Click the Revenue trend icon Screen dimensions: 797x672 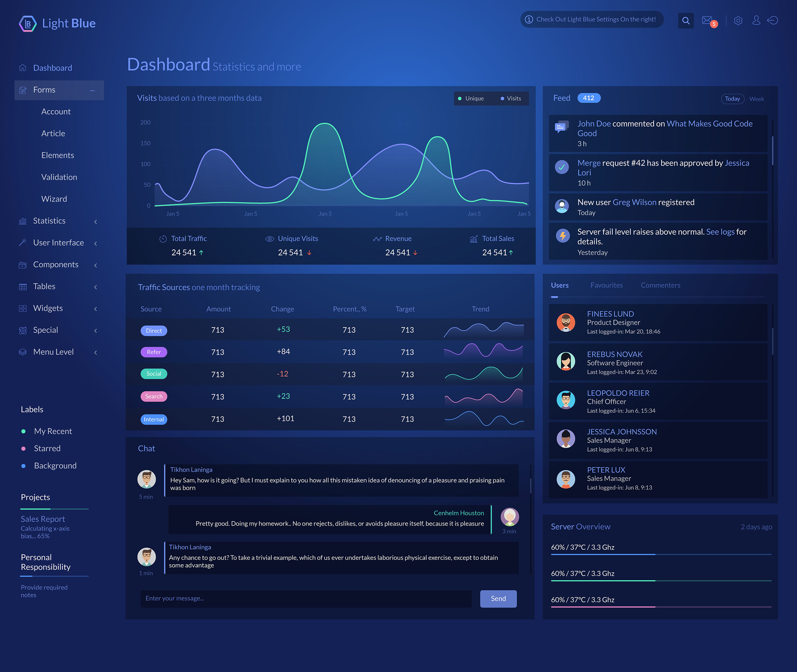pyautogui.click(x=377, y=239)
